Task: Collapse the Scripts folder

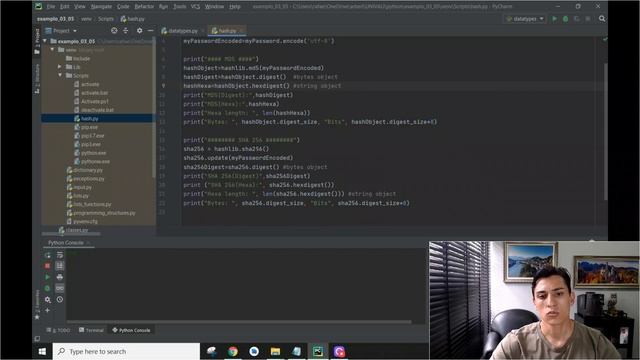Action: point(60,76)
